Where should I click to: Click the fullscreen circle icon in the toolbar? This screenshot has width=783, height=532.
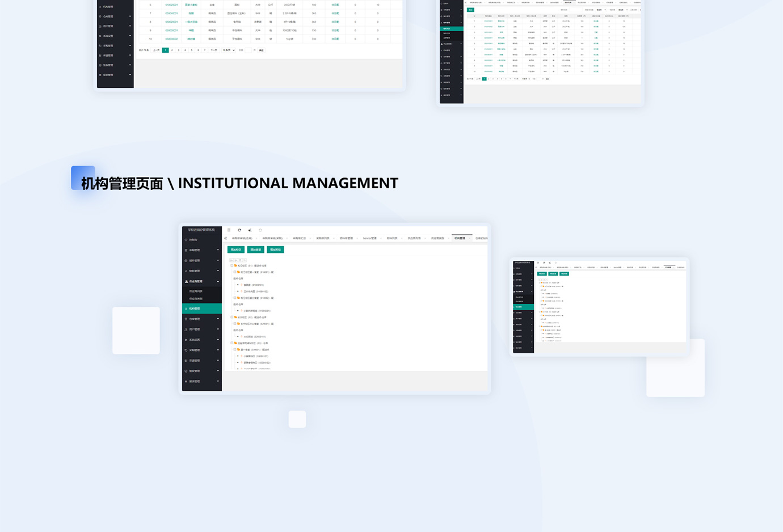tap(260, 229)
